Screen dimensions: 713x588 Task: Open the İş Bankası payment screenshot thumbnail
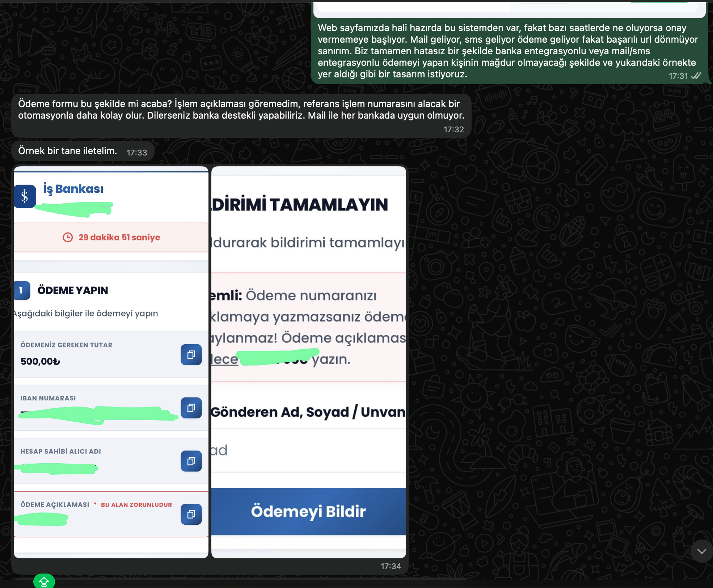click(x=111, y=362)
